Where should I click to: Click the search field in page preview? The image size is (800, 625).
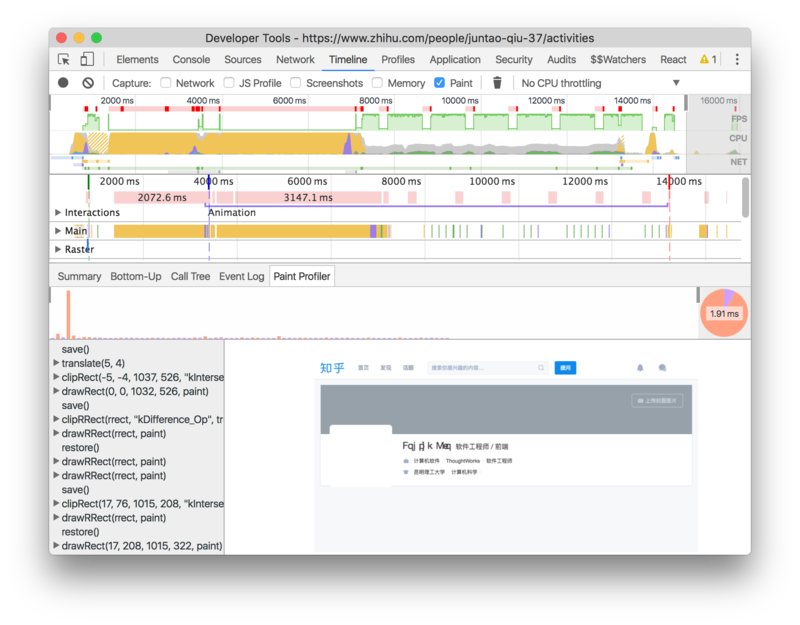click(488, 368)
